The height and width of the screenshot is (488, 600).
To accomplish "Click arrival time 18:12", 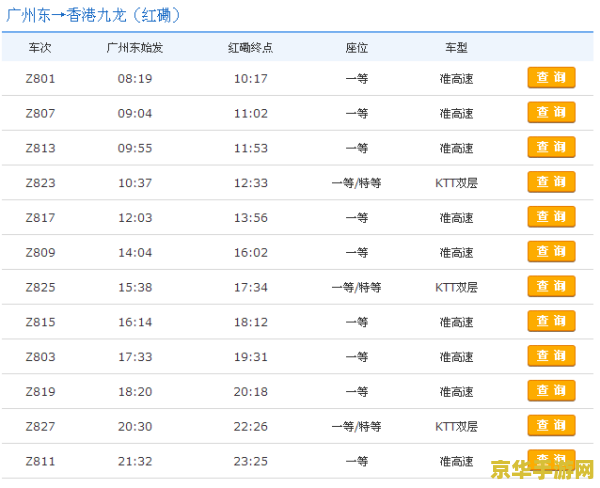I will (251, 323).
